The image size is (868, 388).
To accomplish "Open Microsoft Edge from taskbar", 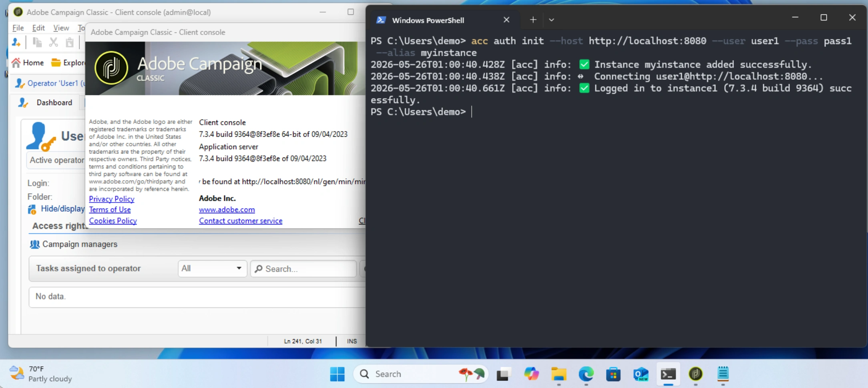I will click(586, 374).
